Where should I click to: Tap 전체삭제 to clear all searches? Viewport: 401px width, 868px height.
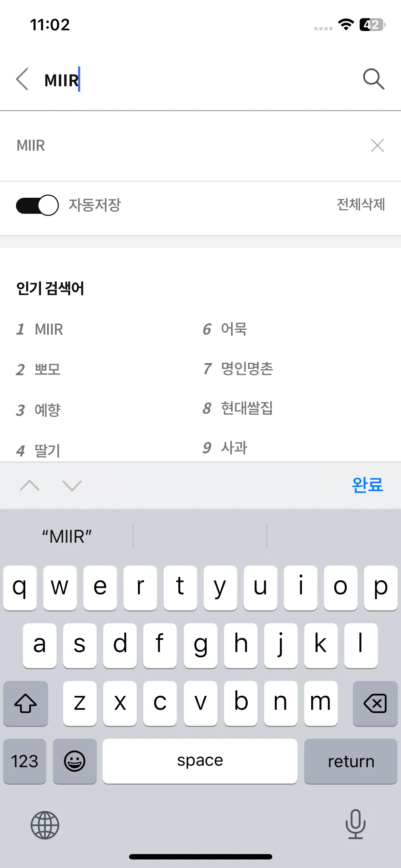tap(361, 205)
